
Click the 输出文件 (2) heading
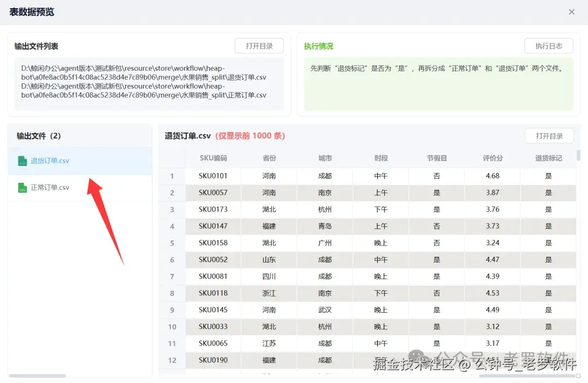[39, 135]
